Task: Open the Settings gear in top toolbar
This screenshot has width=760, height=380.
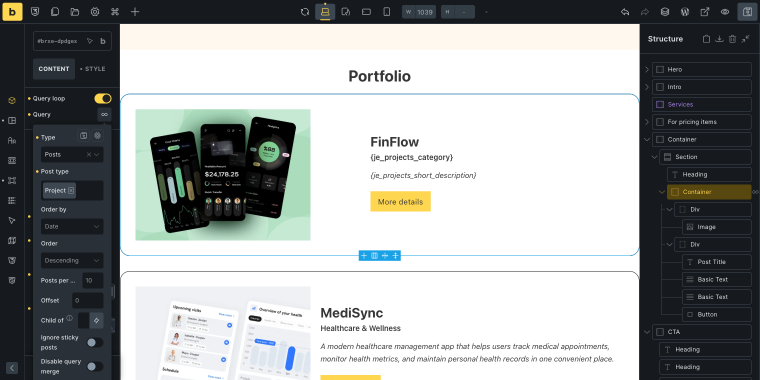Action: tap(95, 12)
